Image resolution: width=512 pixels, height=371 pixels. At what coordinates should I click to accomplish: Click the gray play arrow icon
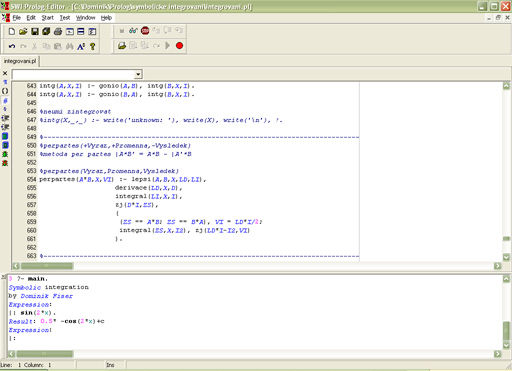pos(168,45)
